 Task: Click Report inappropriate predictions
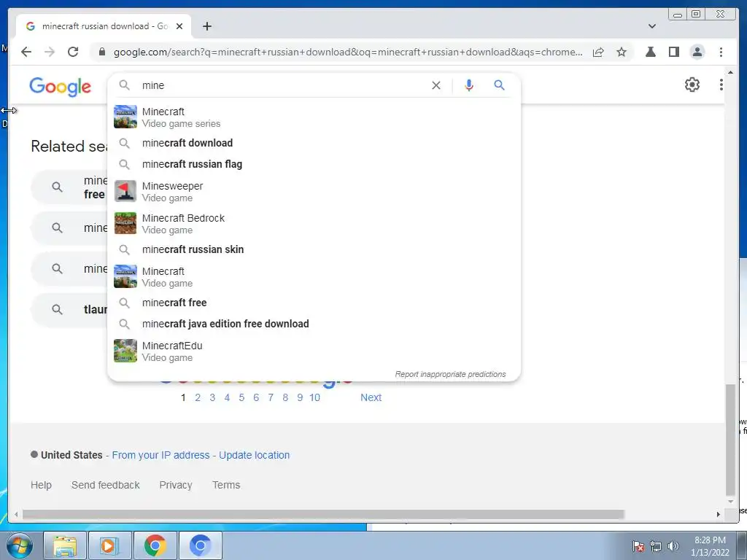pos(450,374)
